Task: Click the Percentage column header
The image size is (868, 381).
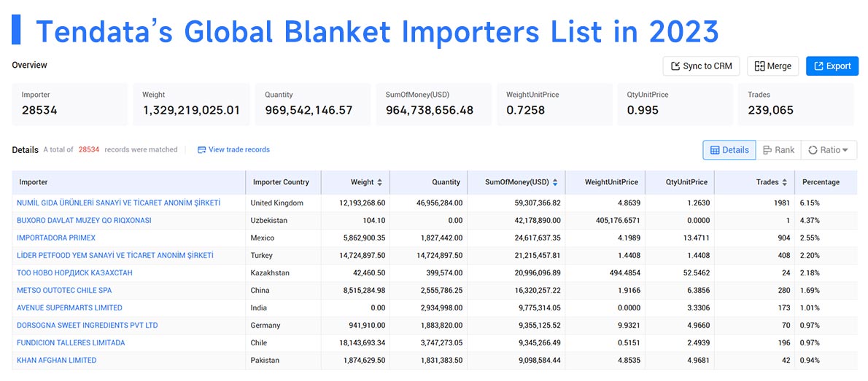Action: [826, 182]
